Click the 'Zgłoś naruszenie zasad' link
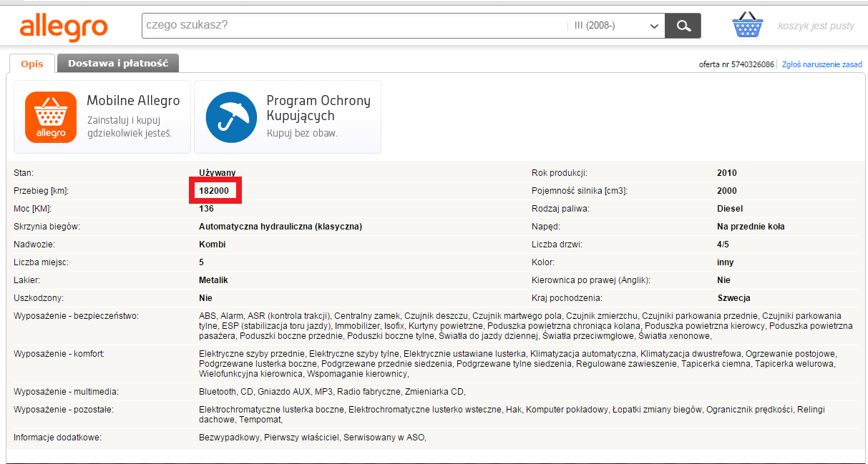The width and height of the screenshot is (868, 464). point(821,64)
